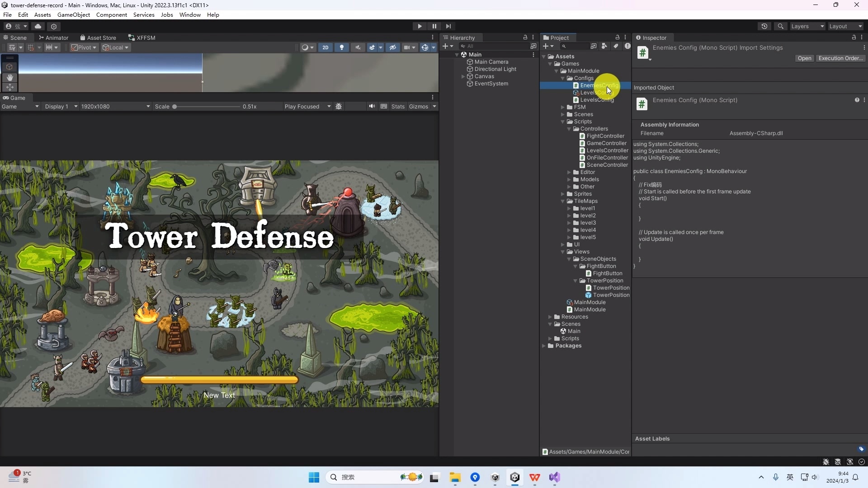Screen dimensions: 868x488
Task: Select the Hand tool in Scene view toolbar
Action: [x=9, y=77]
